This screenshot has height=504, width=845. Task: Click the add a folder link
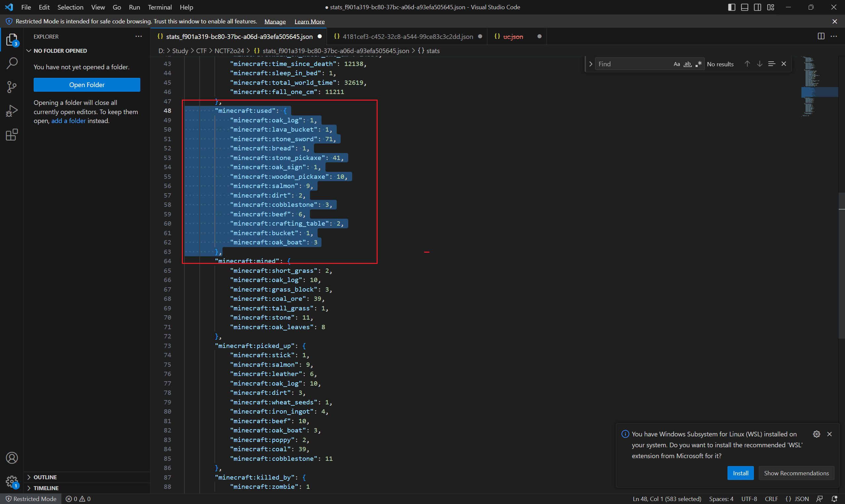(68, 121)
